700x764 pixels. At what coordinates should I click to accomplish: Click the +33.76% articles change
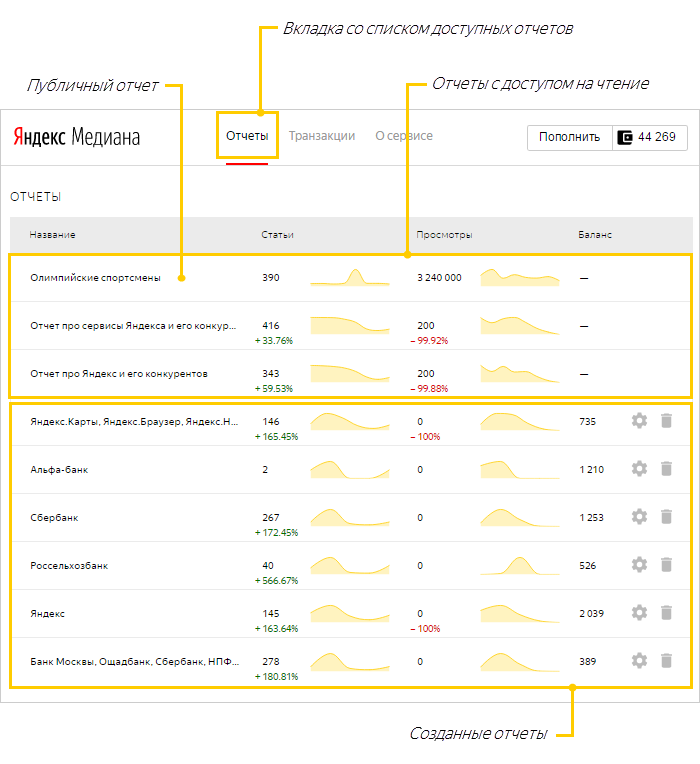pyautogui.click(x=274, y=341)
